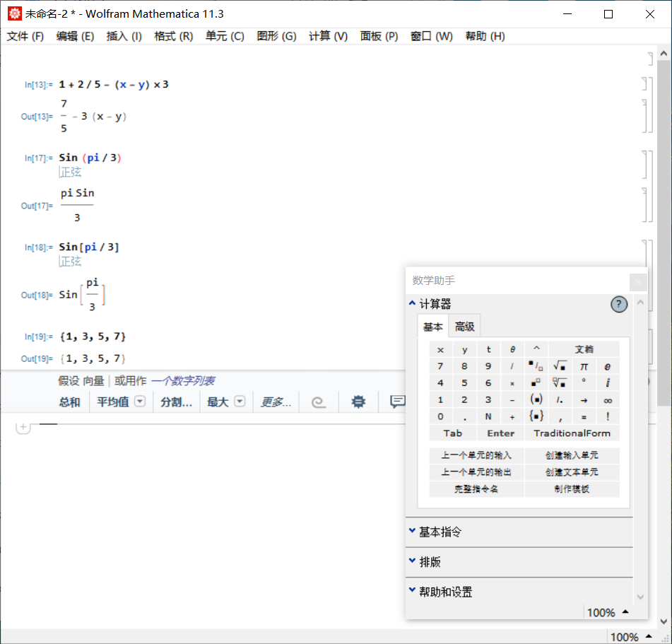Switch to the 高级 tab
The width and height of the screenshot is (672, 644).
coord(464,327)
